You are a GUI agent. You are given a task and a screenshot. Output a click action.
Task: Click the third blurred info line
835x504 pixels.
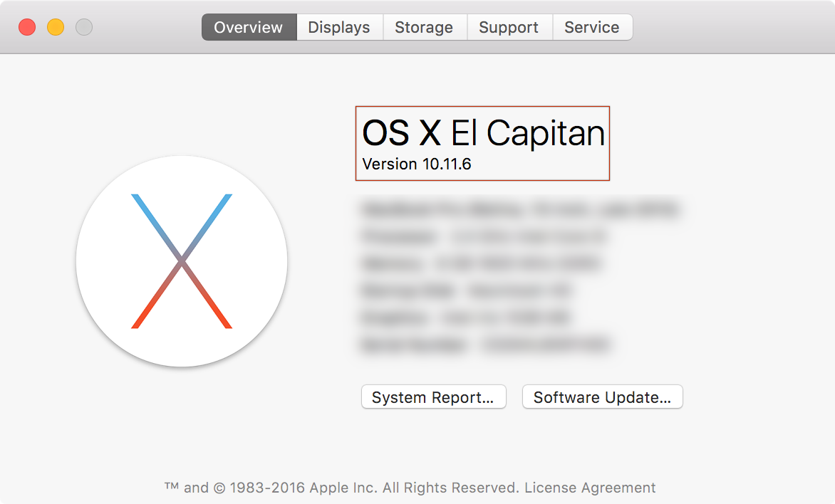[482, 263]
